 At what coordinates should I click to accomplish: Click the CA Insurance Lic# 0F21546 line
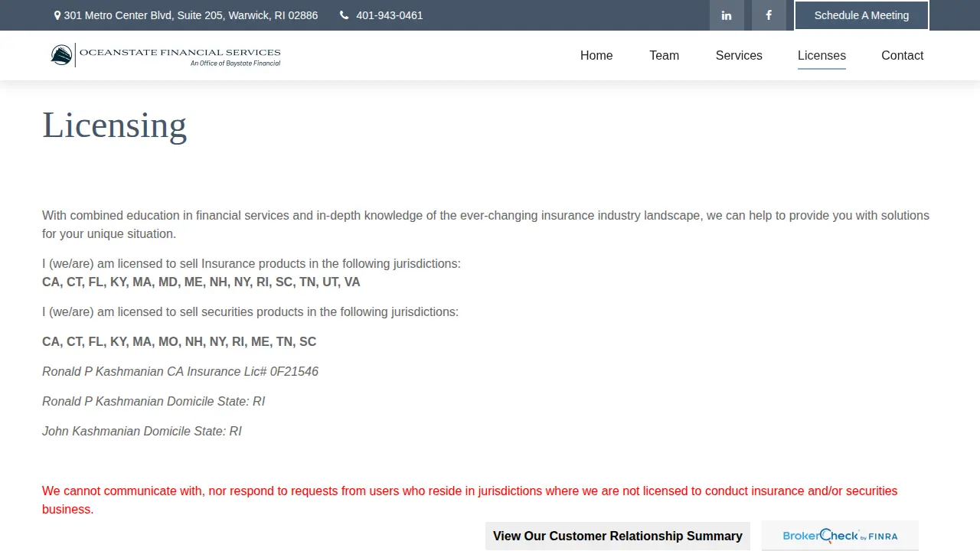pos(180,372)
